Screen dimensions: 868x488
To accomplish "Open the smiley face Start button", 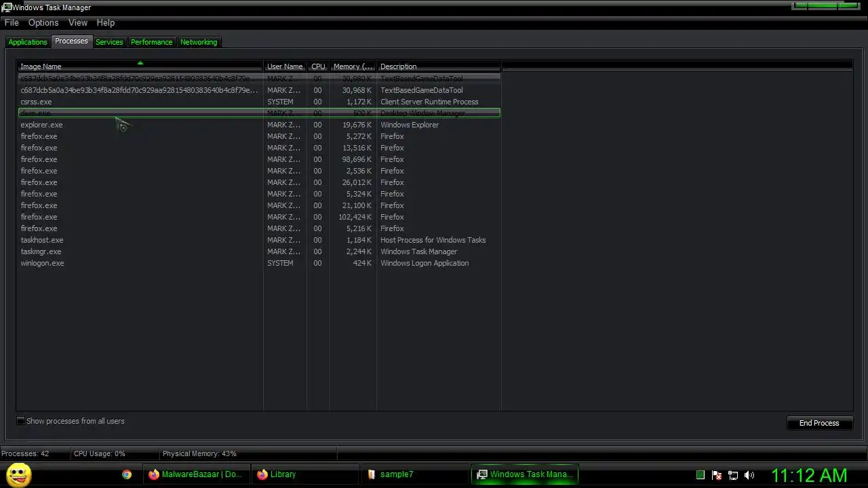I will tap(18, 474).
